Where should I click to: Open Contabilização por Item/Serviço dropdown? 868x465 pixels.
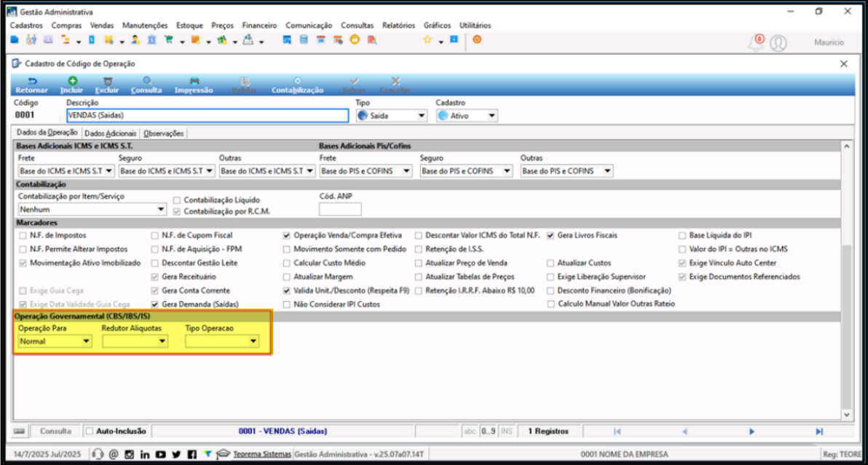click(x=160, y=210)
